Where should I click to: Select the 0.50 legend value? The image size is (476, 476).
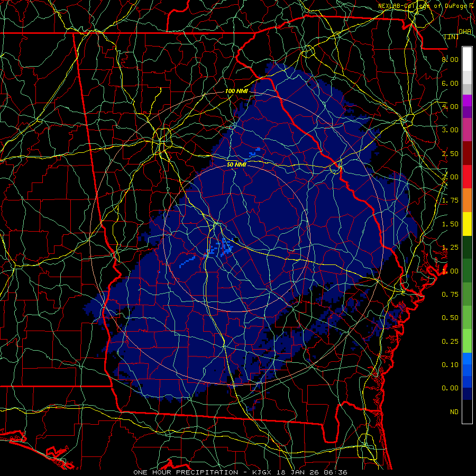pyautogui.click(x=450, y=318)
